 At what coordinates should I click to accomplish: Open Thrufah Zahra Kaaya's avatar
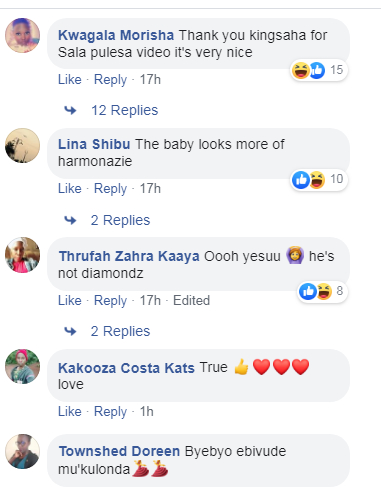(x=22, y=255)
